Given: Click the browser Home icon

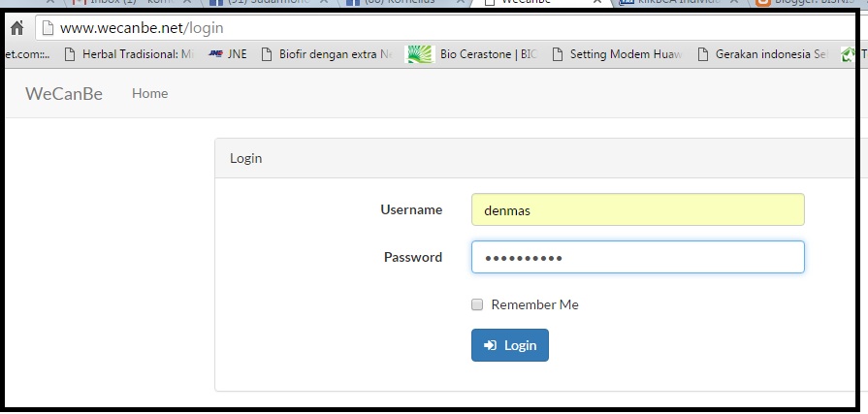Looking at the screenshot, I should 17,28.
